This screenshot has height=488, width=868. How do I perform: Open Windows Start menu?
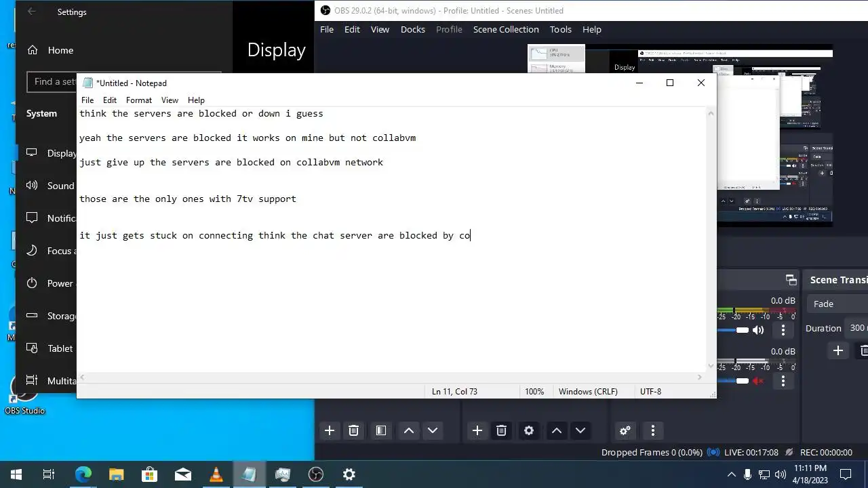click(x=16, y=474)
